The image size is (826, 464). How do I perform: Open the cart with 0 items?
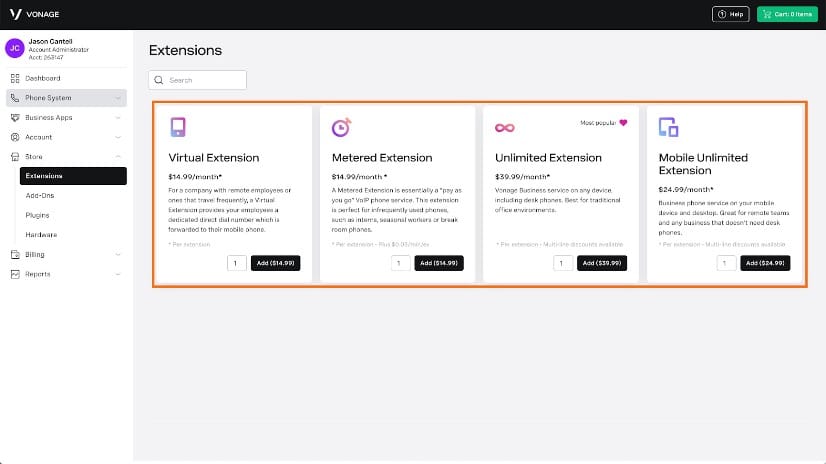pyautogui.click(x=785, y=14)
